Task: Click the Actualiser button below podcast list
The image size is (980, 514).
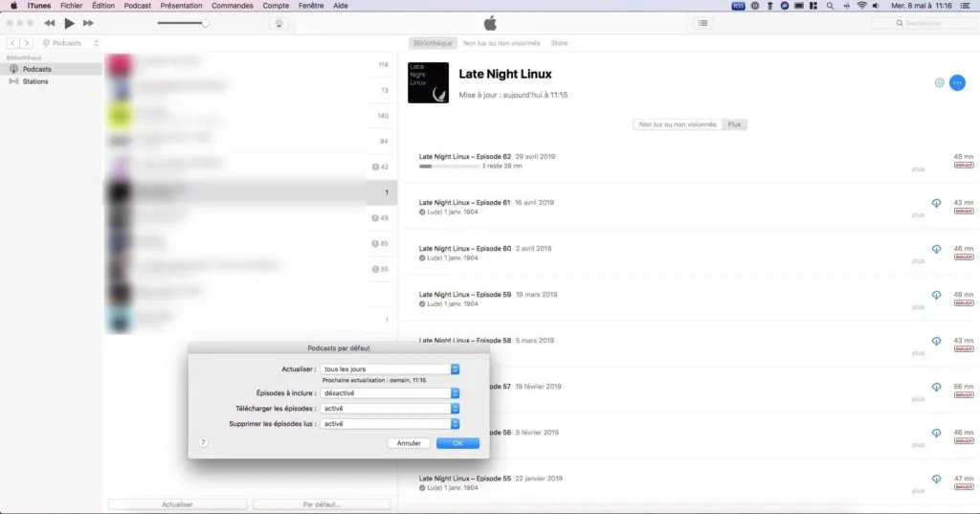Action: click(x=177, y=504)
